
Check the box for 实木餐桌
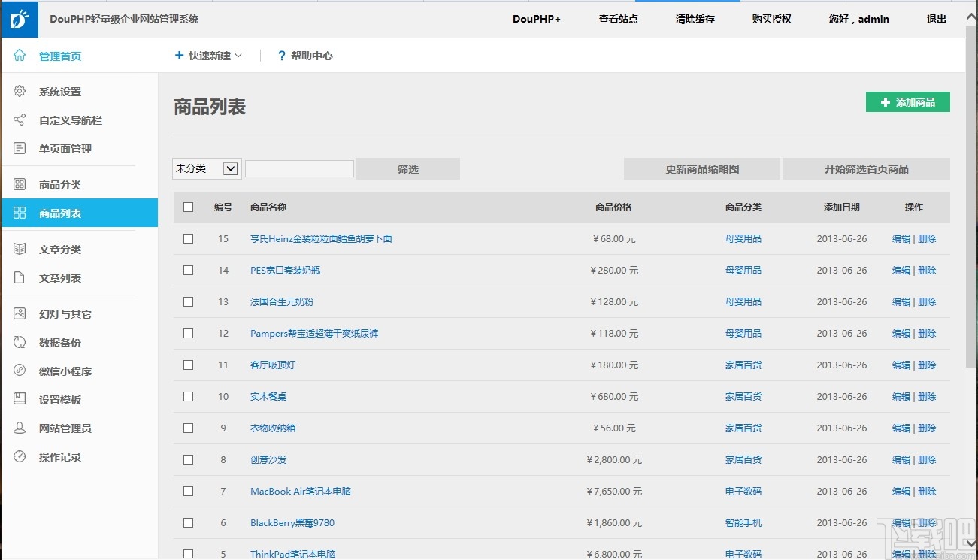[188, 397]
